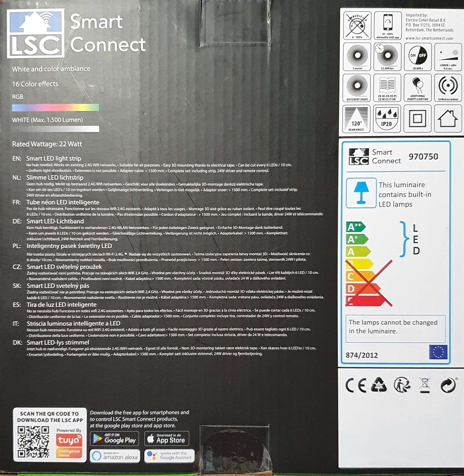Click the double-square Class II icon
This screenshot has width=464, height=476.
tap(418, 119)
